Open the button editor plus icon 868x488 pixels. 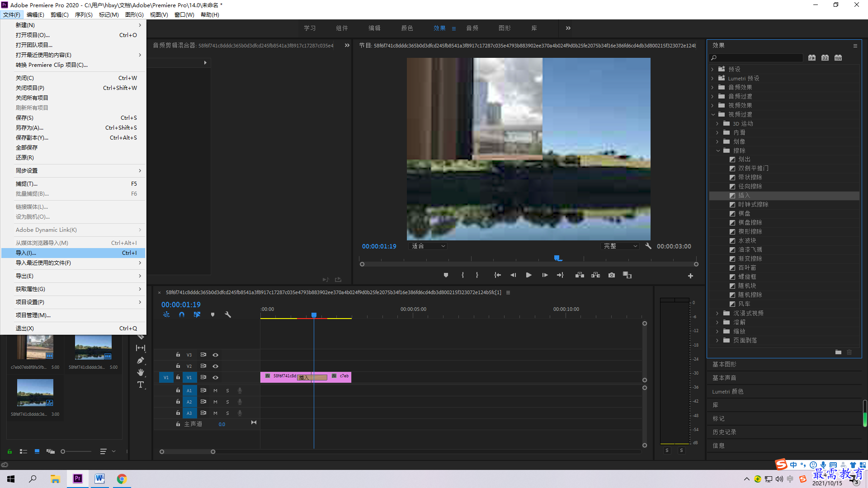[x=690, y=276]
